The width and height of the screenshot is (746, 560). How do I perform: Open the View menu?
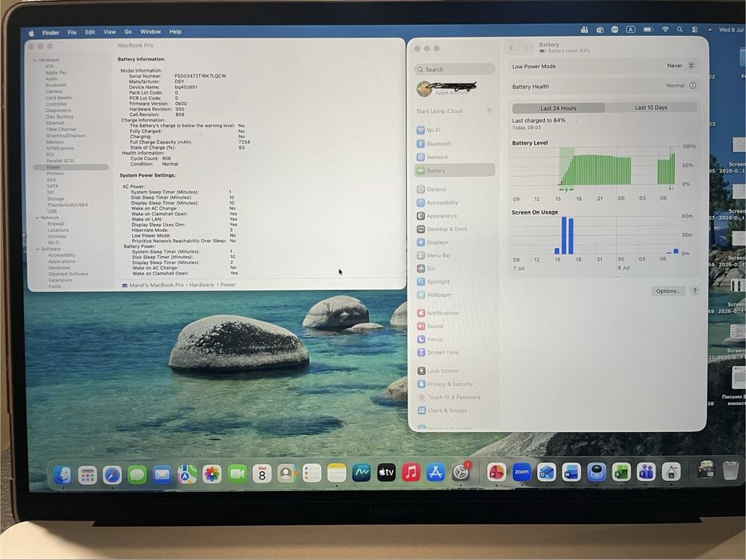click(x=110, y=32)
